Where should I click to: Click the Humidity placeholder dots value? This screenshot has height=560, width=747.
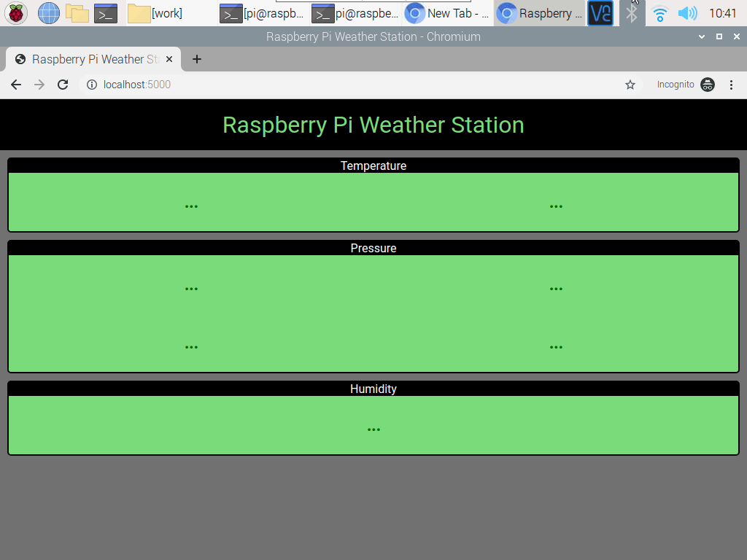pyautogui.click(x=374, y=429)
